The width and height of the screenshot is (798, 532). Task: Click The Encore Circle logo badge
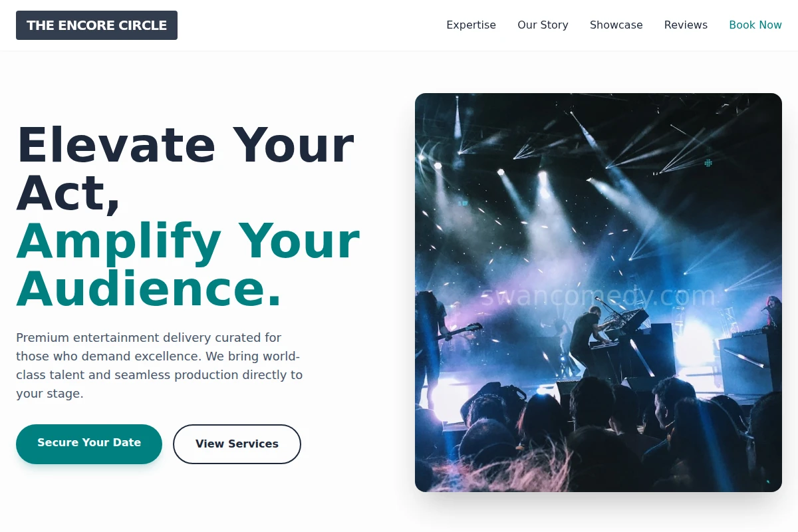click(x=96, y=25)
